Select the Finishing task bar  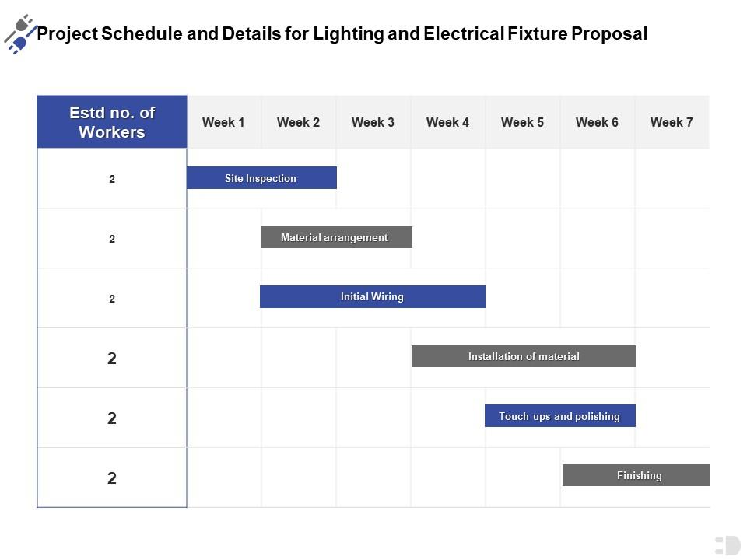pyautogui.click(x=636, y=475)
